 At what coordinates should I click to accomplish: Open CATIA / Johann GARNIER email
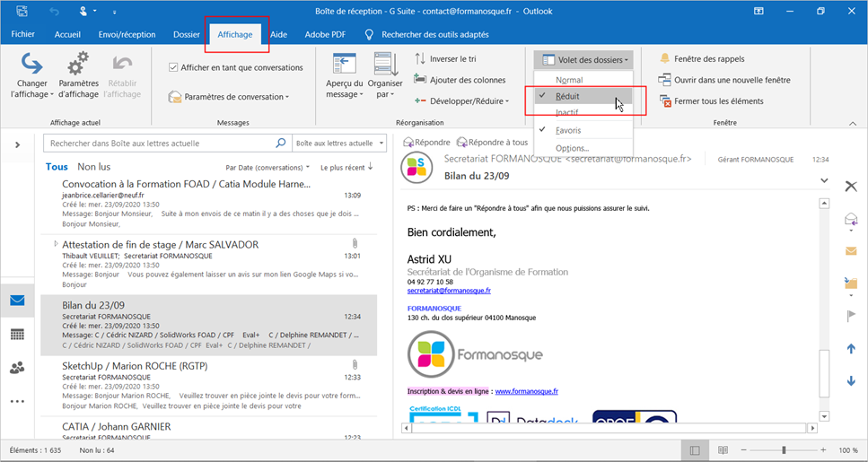(209, 430)
